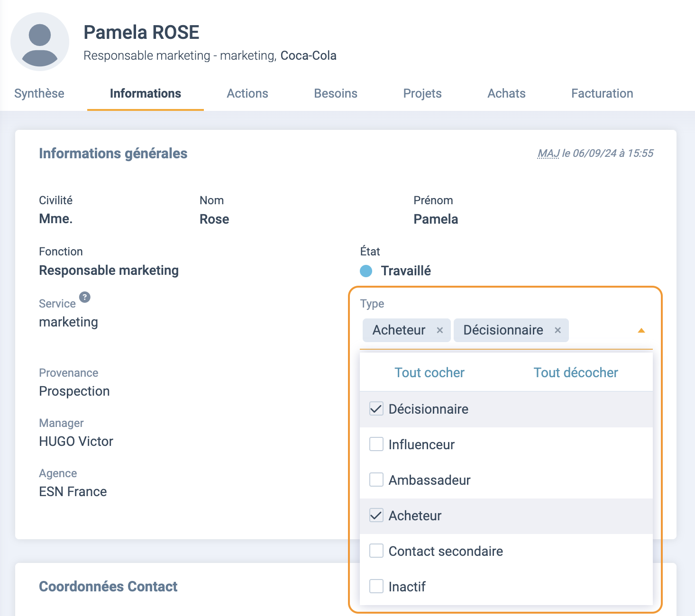Click the Travaillé state value
The image size is (695, 616).
(x=406, y=271)
